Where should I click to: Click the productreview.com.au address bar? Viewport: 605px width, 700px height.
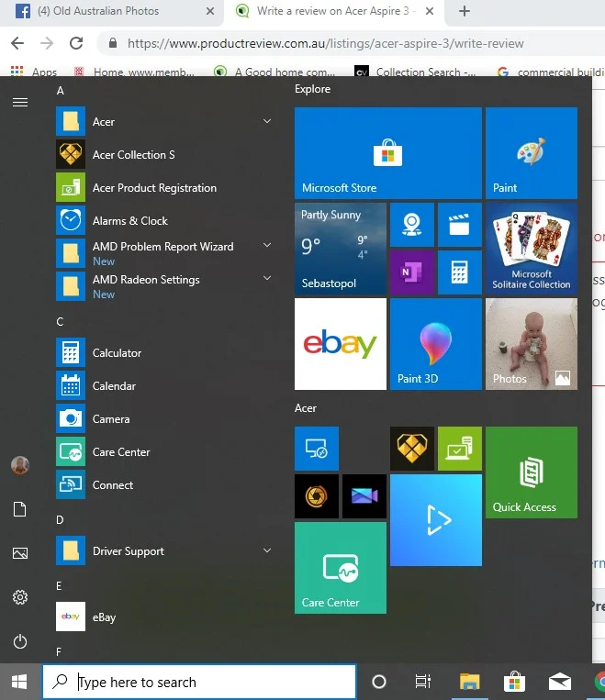(x=350, y=43)
